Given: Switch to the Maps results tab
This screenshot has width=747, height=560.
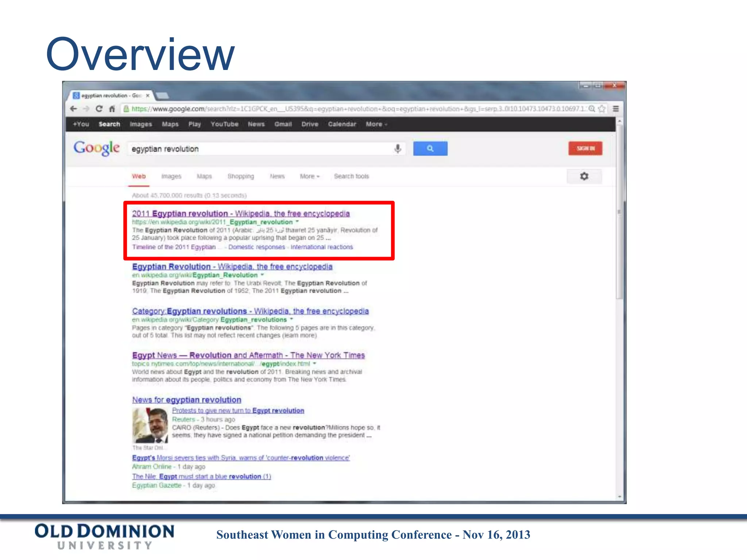Looking at the screenshot, I should (204, 176).
